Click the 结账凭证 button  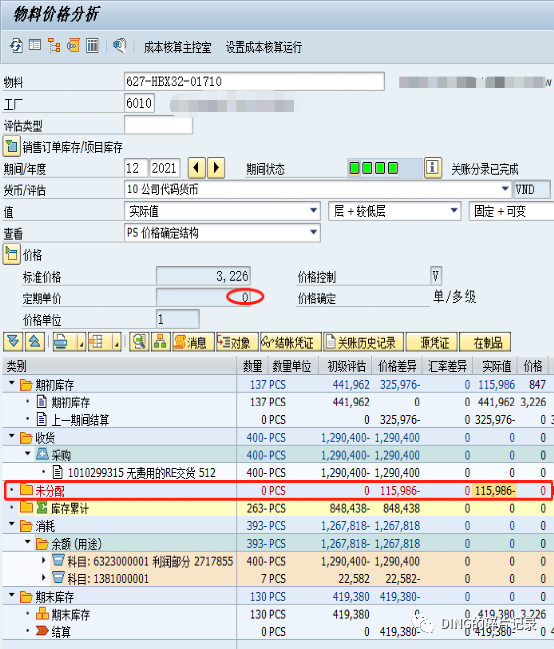coord(290,342)
